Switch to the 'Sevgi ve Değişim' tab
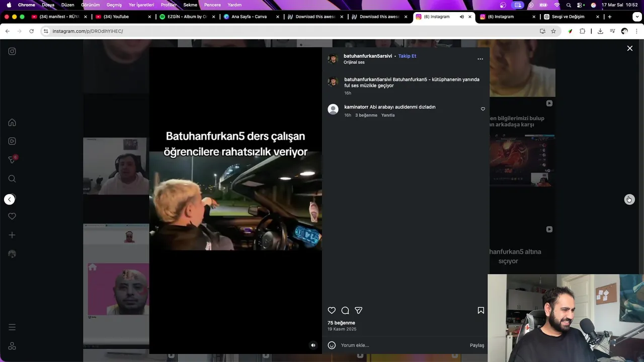The width and height of the screenshot is (644, 362). click(572, 17)
